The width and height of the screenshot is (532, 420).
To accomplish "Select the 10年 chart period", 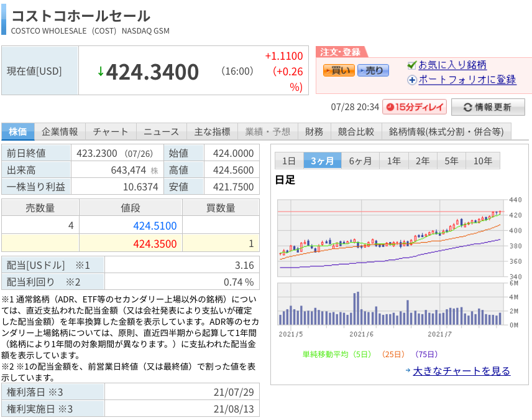I will [483, 161].
